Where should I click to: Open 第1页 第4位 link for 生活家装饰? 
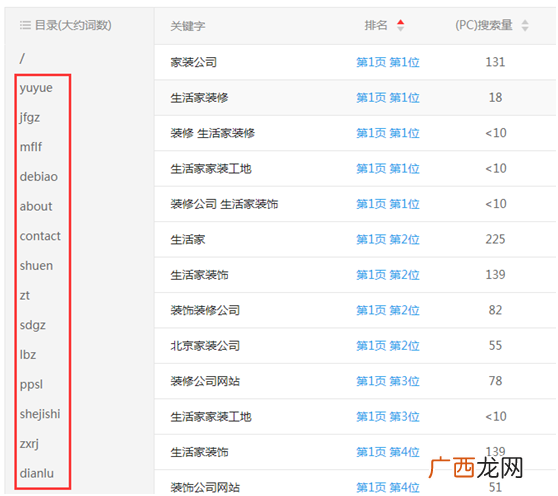pyautogui.click(x=388, y=452)
